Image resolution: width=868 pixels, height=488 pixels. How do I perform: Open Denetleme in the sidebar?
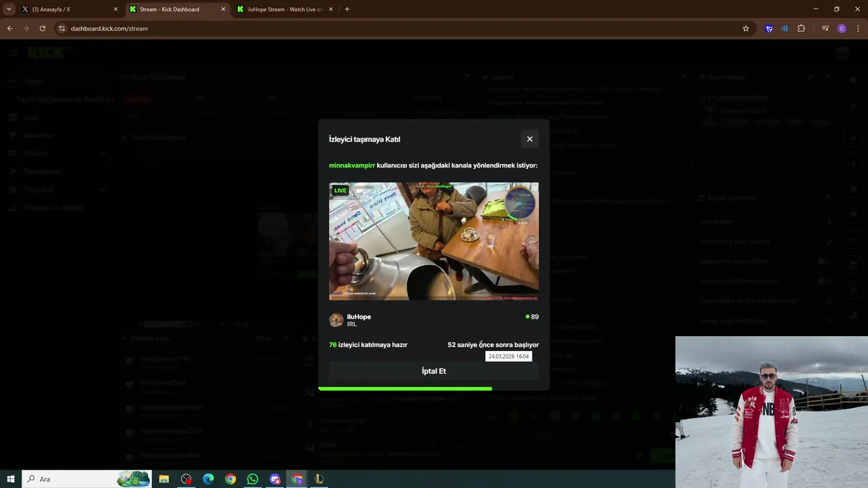(42, 171)
